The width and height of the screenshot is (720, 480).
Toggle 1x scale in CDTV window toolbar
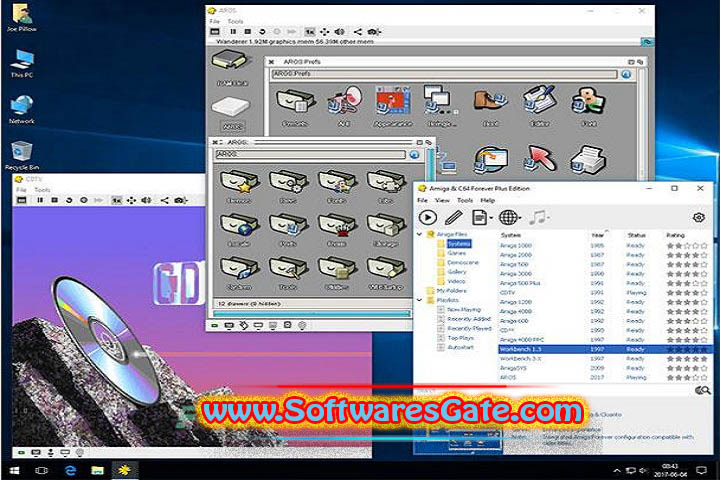coord(117,200)
